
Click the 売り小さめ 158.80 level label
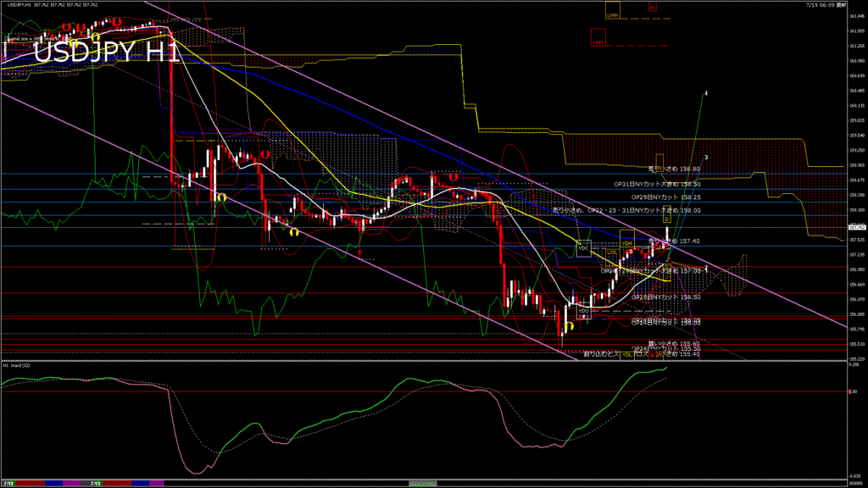pyautogui.click(x=674, y=169)
